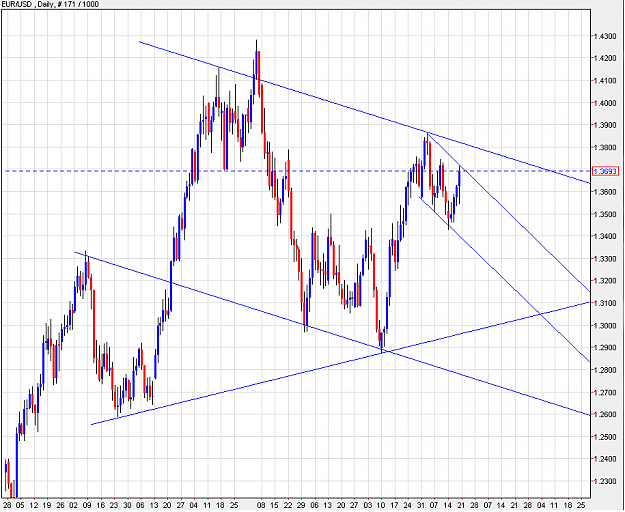Image resolution: width=625 pixels, height=512 pixels.
Task: Select the date label 03 on the time axis
Action: tap(368, 505)
